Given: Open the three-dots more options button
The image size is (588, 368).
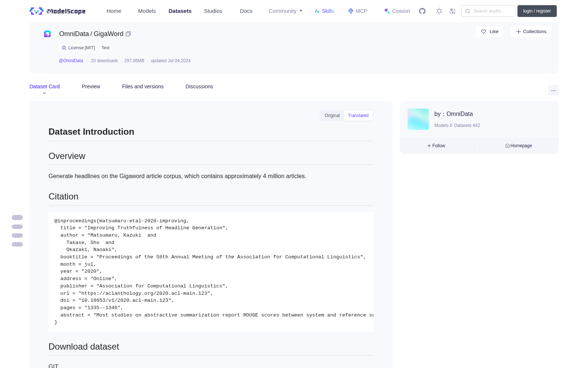Looking at the screenshot, I should (x=553, y=90).
